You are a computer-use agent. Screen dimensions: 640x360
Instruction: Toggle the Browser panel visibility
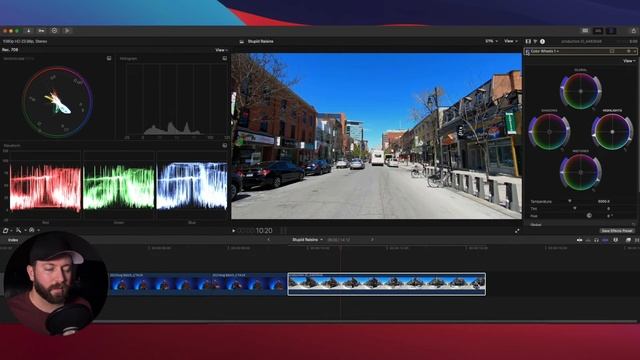(x=585, y=31)
